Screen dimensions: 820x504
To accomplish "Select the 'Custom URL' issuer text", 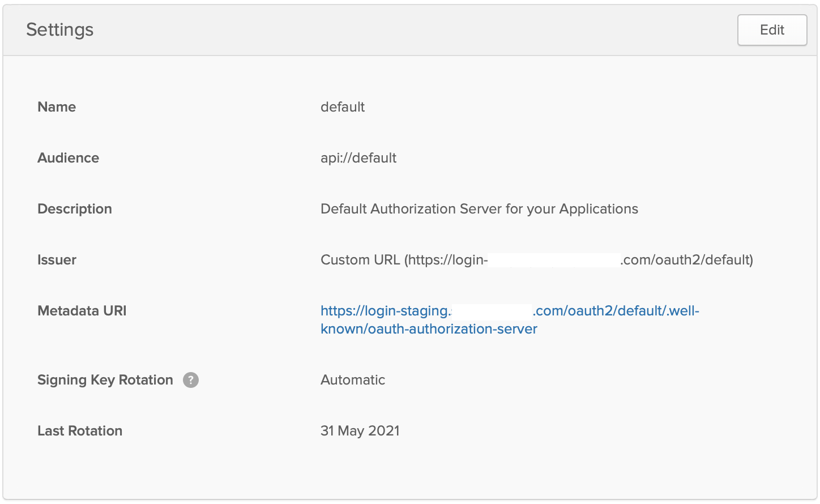I will (360, 260).
